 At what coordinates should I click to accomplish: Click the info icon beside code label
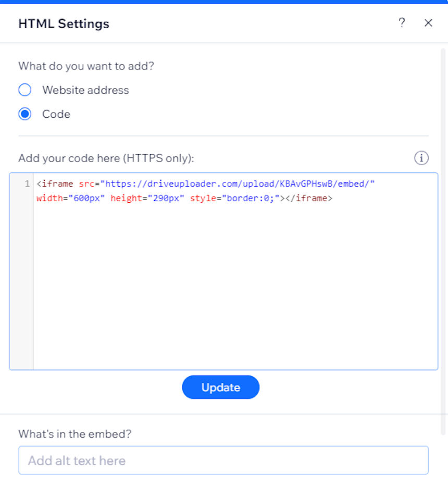(421, 158)
